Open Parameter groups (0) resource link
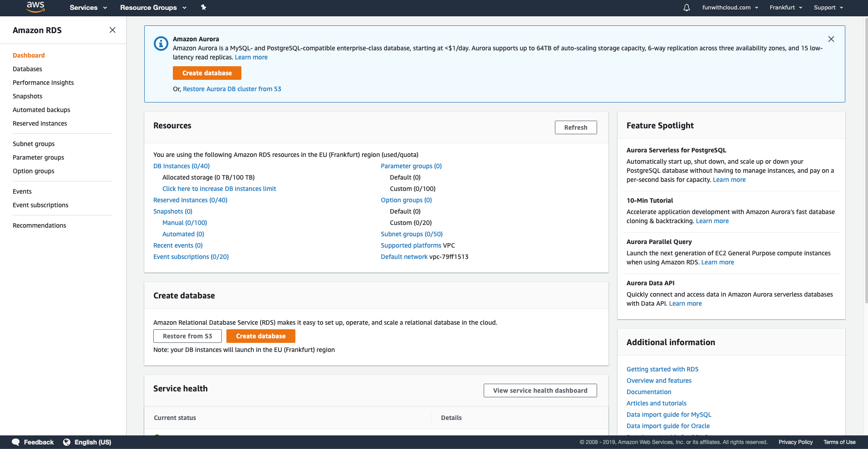Viewport: 868px width, 449px height. (x=411, y=166)
